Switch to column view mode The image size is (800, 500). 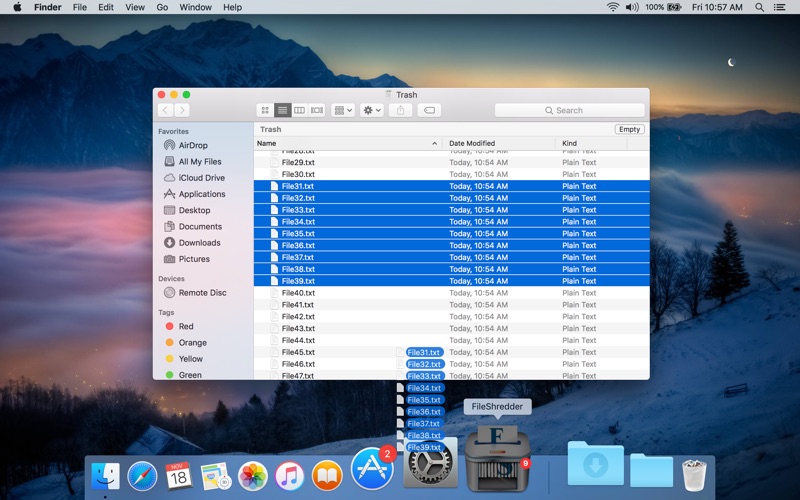(299, 110)
